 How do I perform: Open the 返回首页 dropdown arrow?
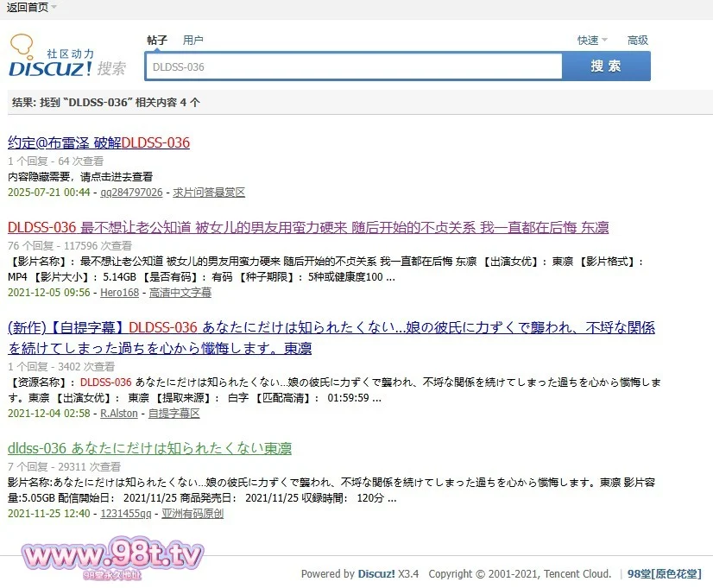tap(54, 7)
